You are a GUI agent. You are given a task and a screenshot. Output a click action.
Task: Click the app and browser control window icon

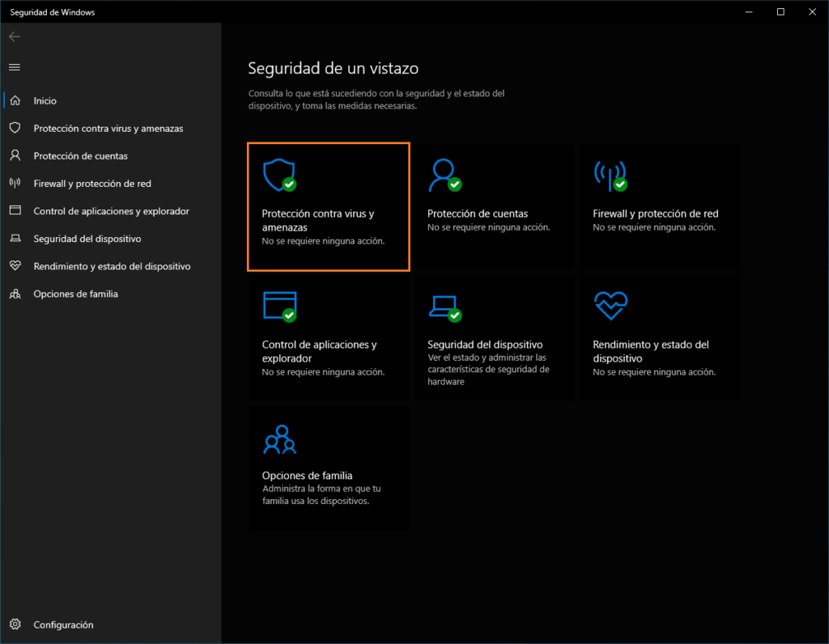click(278, 305)
